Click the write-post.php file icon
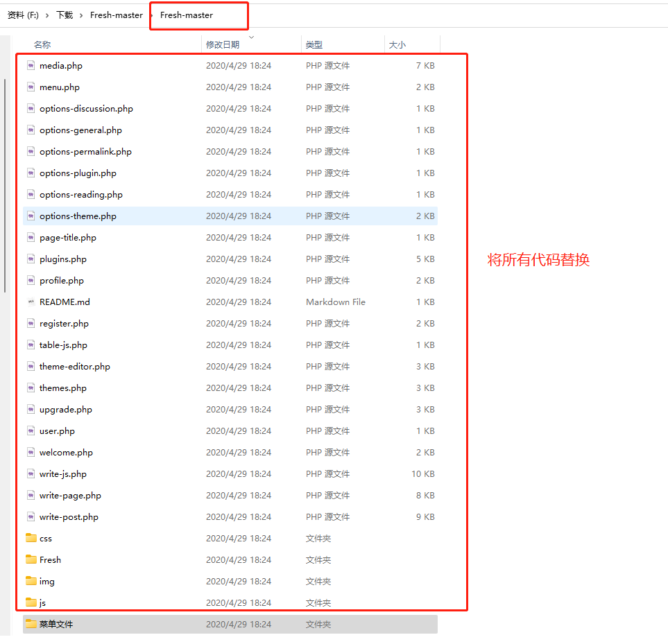 pos(31,517)
